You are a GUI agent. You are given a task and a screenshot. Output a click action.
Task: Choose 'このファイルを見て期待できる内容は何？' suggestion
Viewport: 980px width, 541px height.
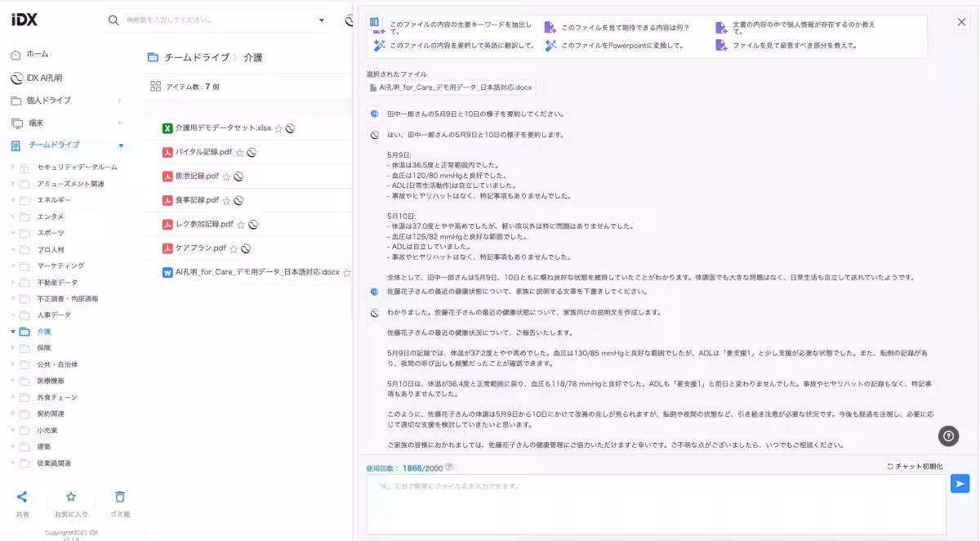coord(625,27)
